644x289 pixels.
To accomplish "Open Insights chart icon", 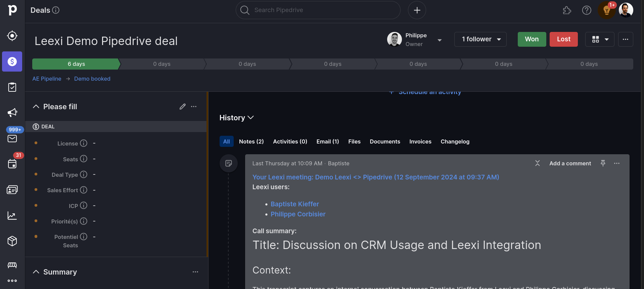I will pos(12,215).
